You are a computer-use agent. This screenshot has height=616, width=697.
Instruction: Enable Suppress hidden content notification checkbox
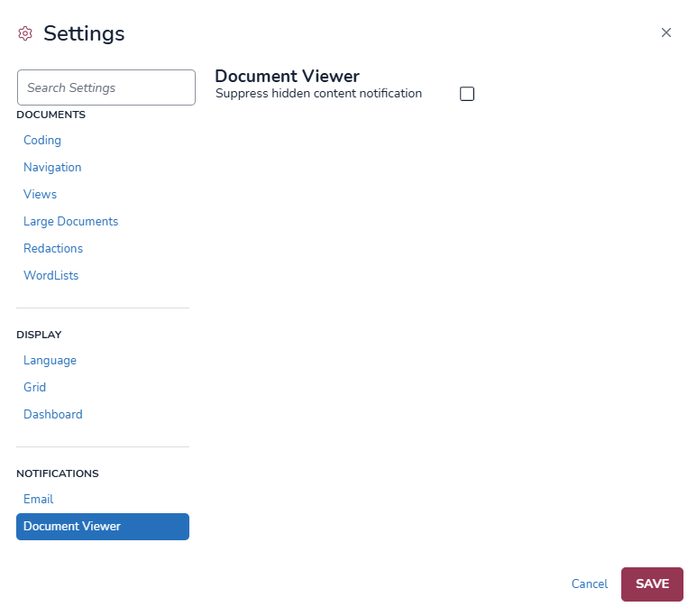tap(467, 94)
